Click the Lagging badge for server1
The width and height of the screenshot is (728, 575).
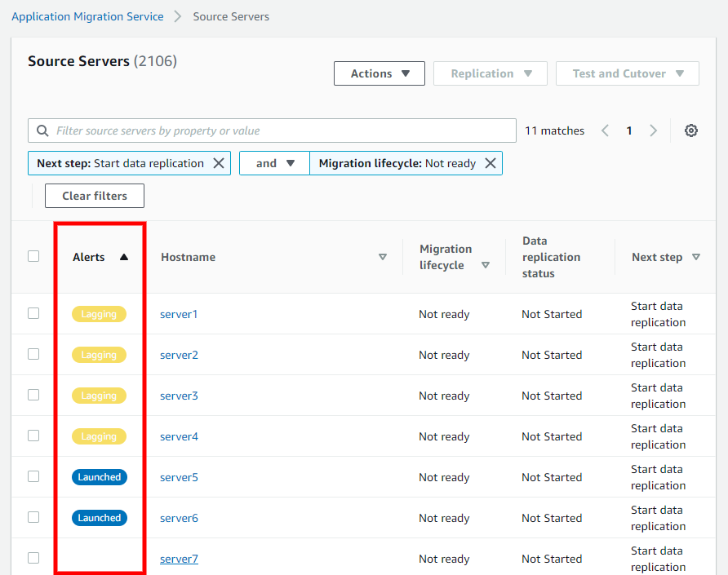99,314
